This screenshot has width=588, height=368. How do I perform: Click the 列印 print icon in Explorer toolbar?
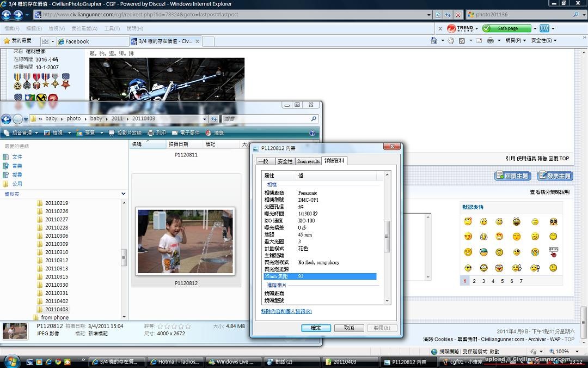click(x=151, y=132)
